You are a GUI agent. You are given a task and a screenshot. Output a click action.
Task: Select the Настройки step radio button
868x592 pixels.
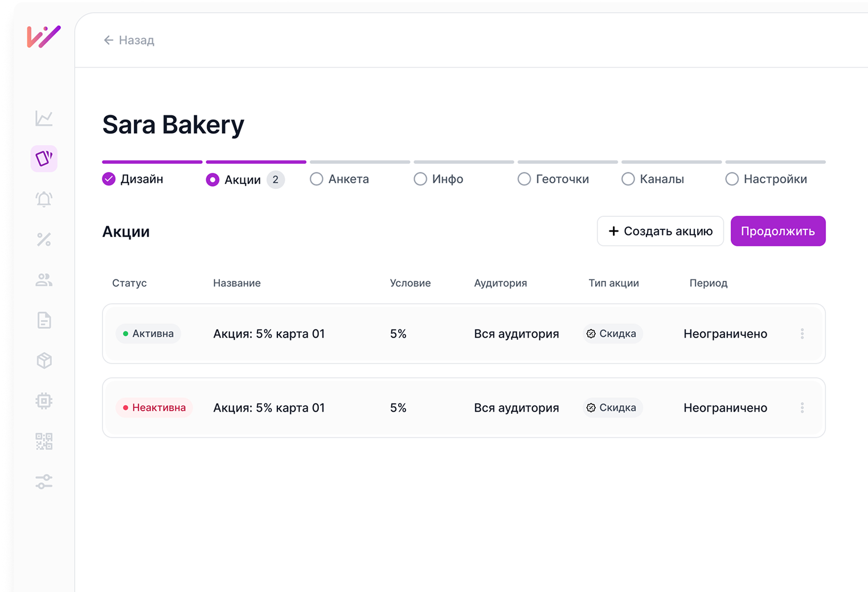pyautogui.click(x=732, y=179)
